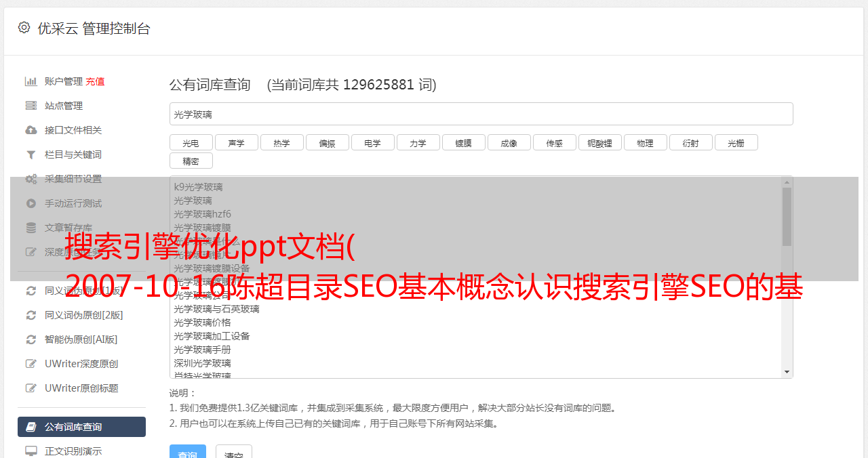The height and width of the screenshot is (458, 868).
Task: Click the keyword search input field
Action: pos(481,114)
